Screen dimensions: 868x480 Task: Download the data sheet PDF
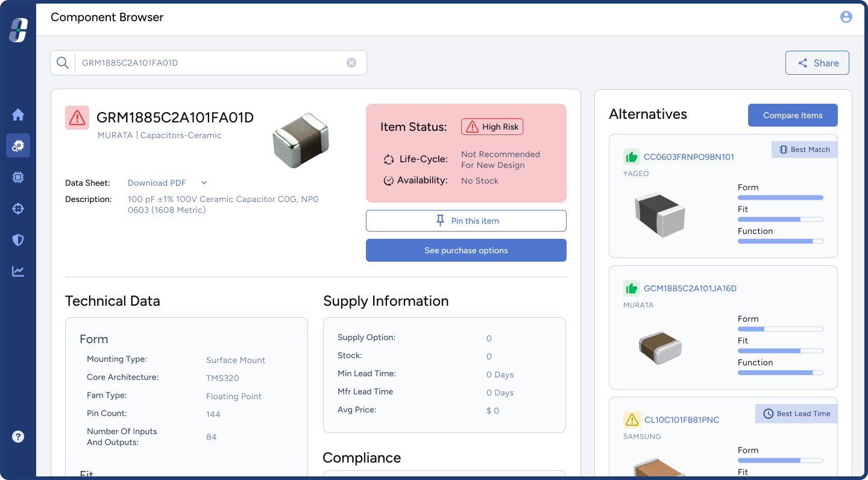[157, 183]
